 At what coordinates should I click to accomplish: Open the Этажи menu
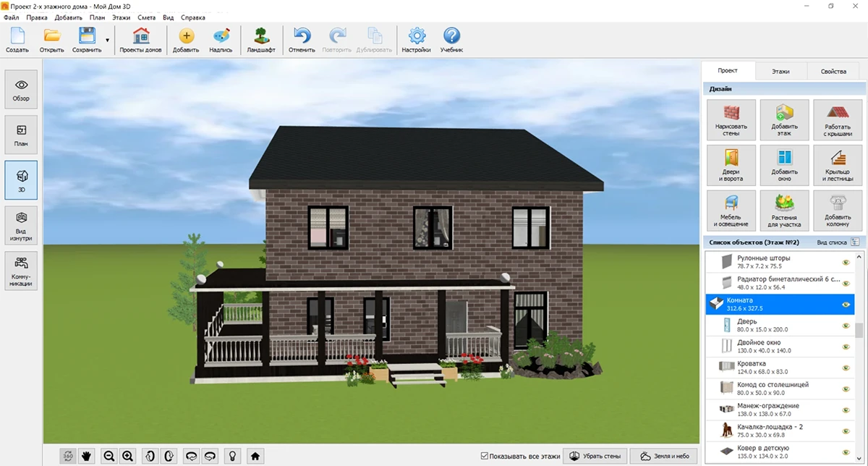click(x=122, y=17)
